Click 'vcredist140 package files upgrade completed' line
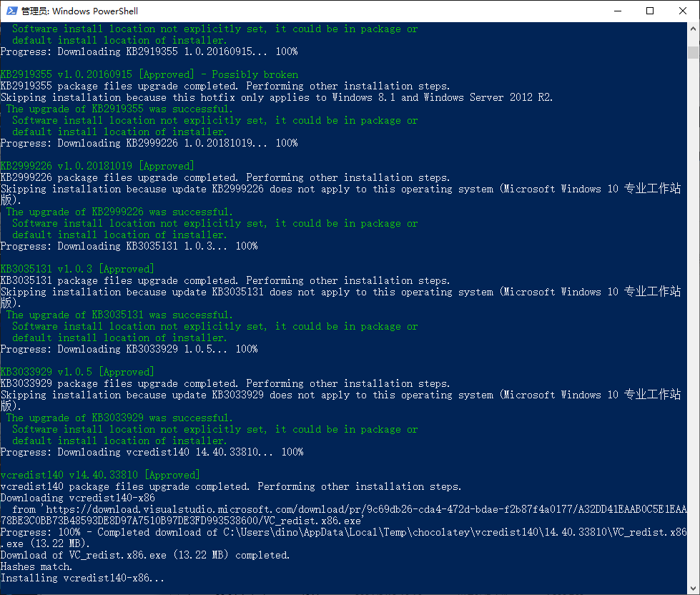 [x=231, y=486]
